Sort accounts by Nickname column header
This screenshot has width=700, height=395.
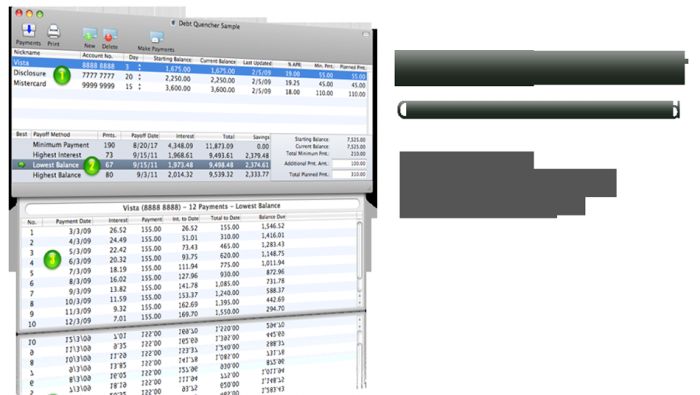click(x=46, y=53)
